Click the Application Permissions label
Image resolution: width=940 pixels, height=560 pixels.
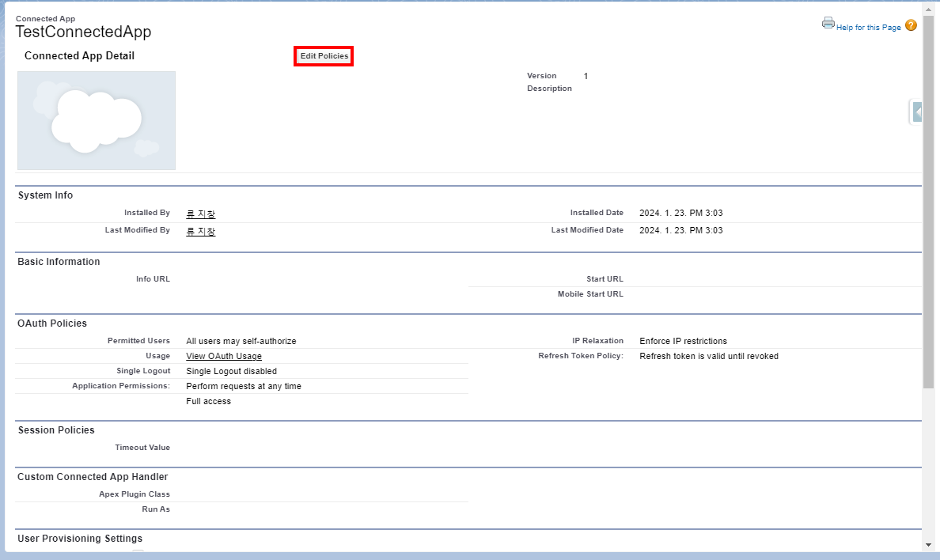121,385
